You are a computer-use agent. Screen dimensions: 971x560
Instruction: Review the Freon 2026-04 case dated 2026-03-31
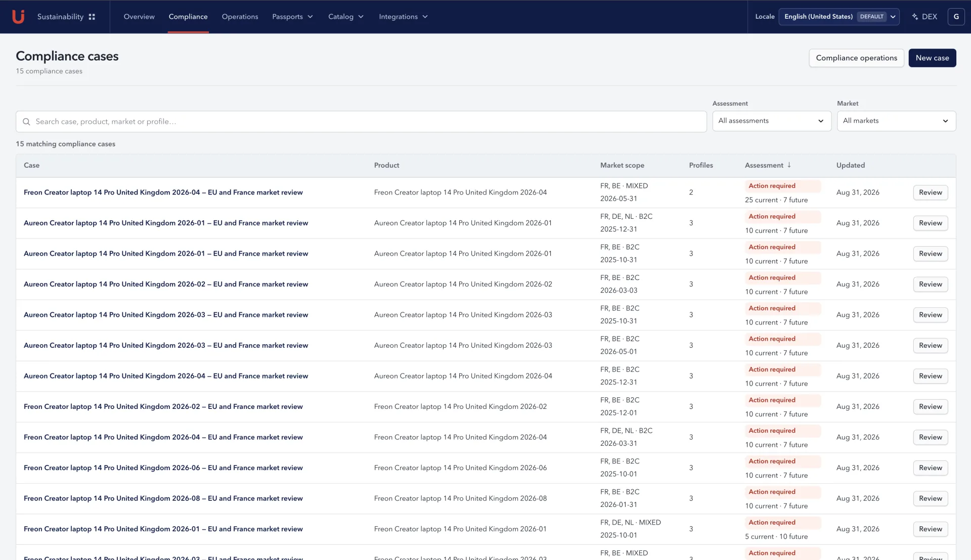coord(931,437)
